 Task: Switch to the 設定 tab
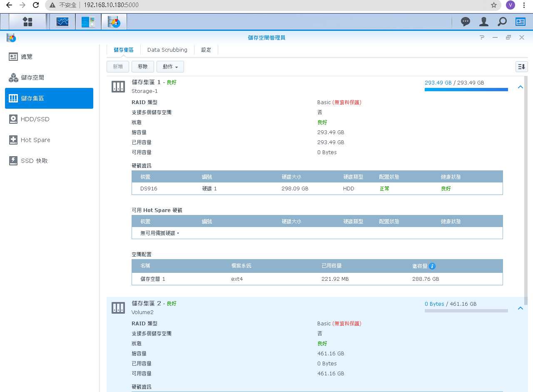(206, 50)
